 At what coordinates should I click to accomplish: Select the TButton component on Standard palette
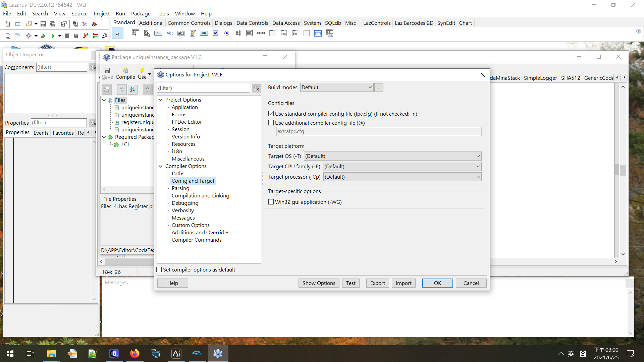(158, 33)
